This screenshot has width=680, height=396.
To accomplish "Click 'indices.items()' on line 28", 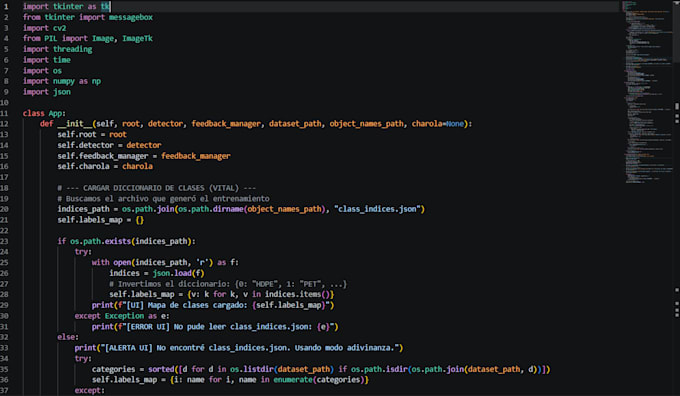I will (x=298, y=295).
